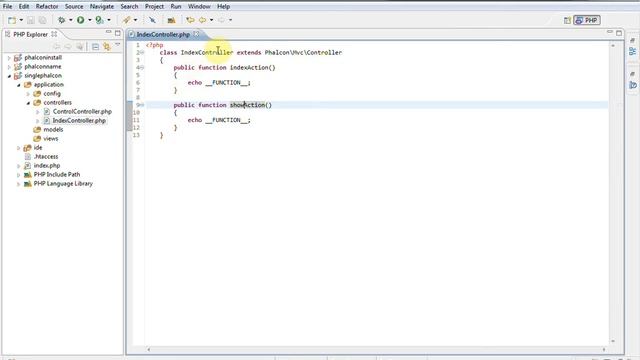Open the Help menu
The height and width of the screenshot is (360, 640).
click(223, 7)
